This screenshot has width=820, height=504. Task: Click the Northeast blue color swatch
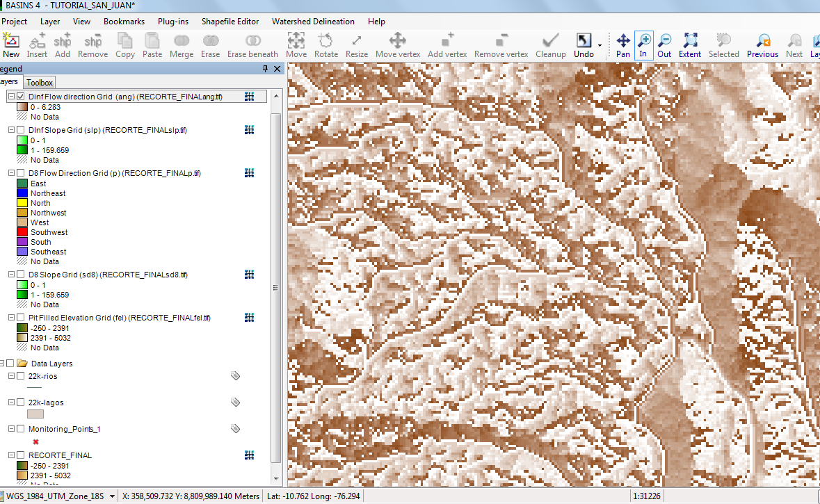tap(22, 193)
